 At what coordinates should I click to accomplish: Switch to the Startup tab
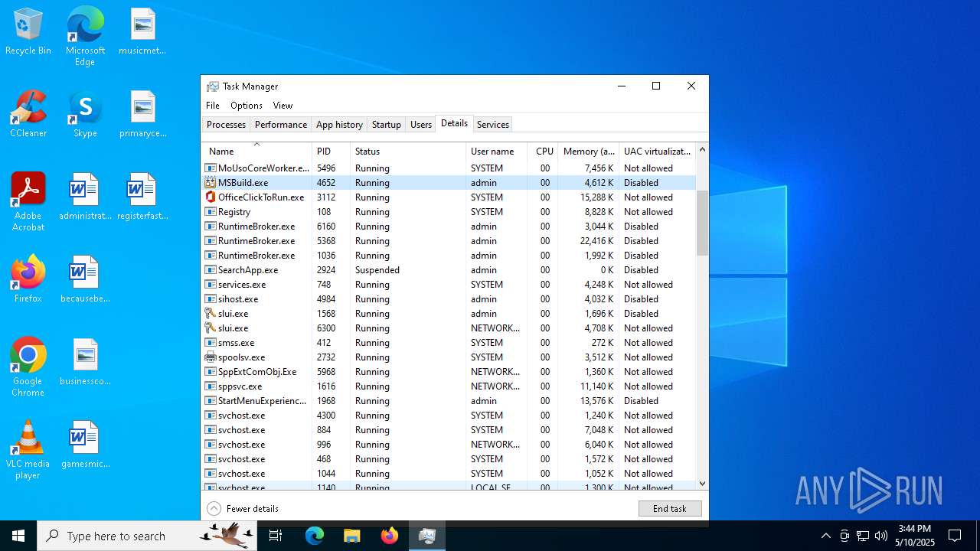click(x=387, y=125)
